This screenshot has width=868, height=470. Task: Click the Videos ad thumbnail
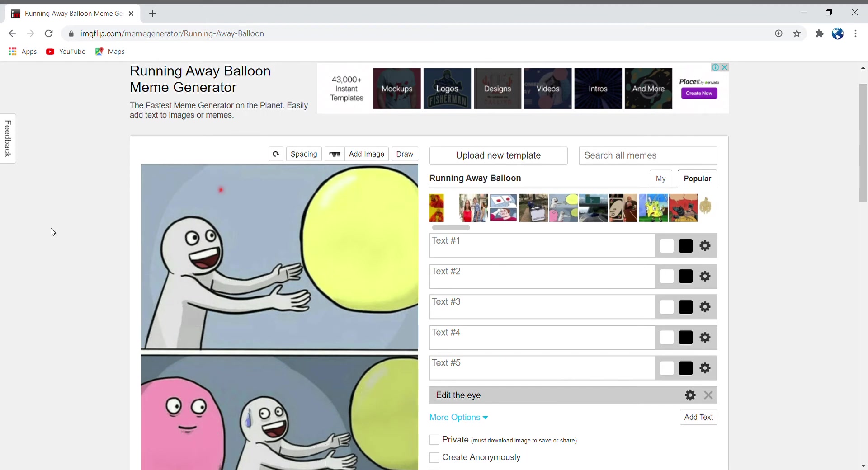tap(548, 89)
